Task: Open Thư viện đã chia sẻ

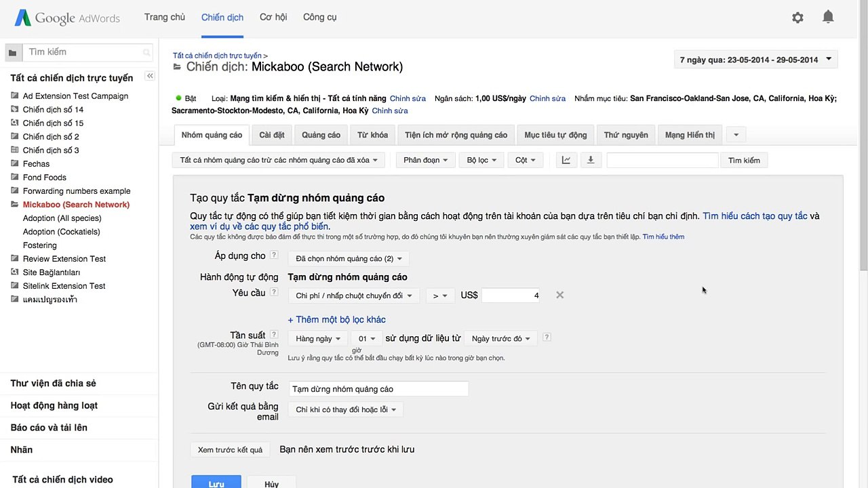Action: (x=53, y=384)
